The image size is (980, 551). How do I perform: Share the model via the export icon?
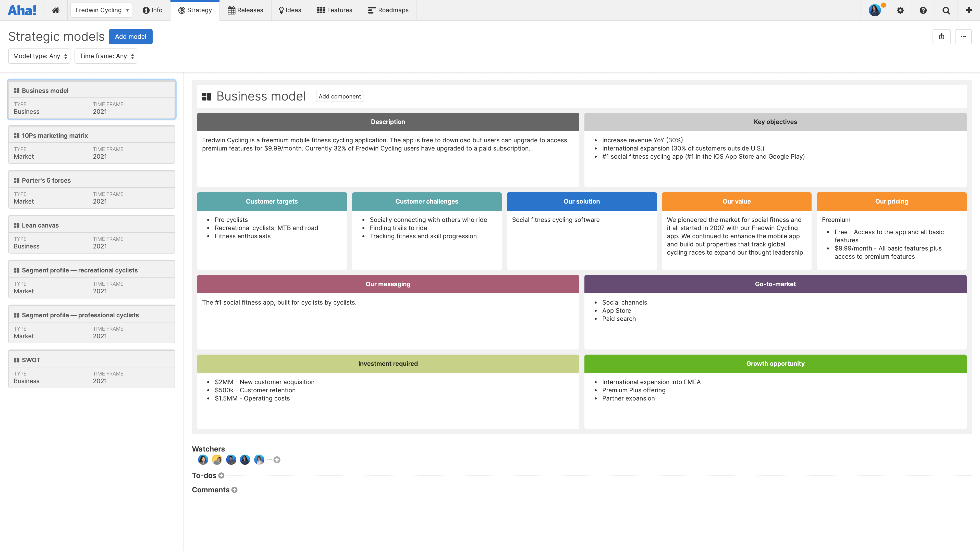point(942,36)
